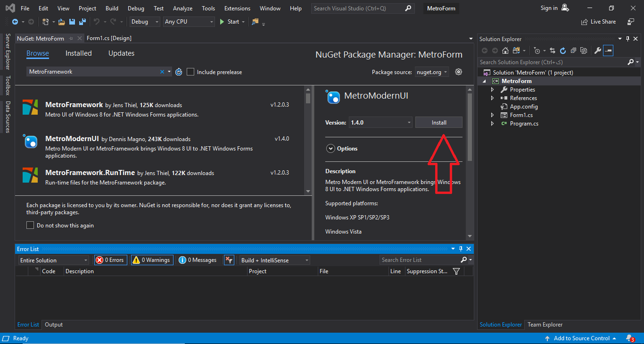Image resolution: width=644 pixels, height=344 pixels.
Task: Switch to the Installed tab
Action: (x=78, y=53)
